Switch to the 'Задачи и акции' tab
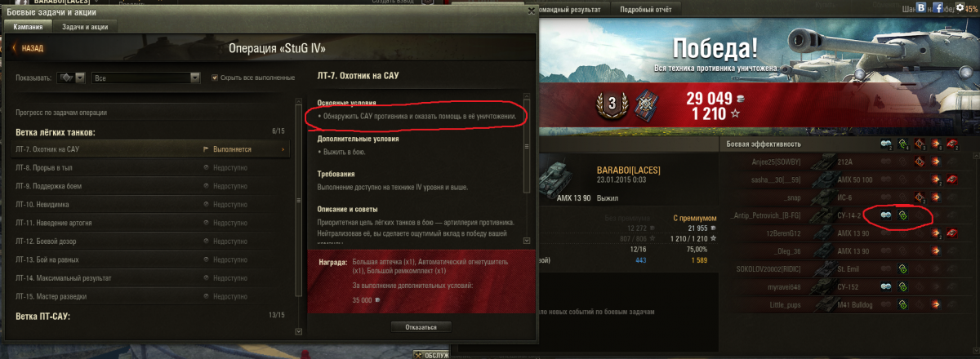The height and width of the screenshot is (359, 980). pyautogui.click(x=85, y=26)
